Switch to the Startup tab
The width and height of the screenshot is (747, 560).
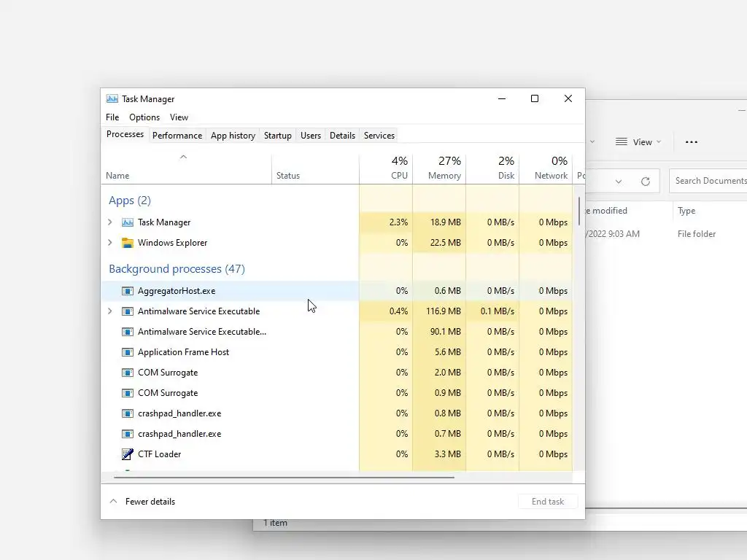(x=278, y=136)
